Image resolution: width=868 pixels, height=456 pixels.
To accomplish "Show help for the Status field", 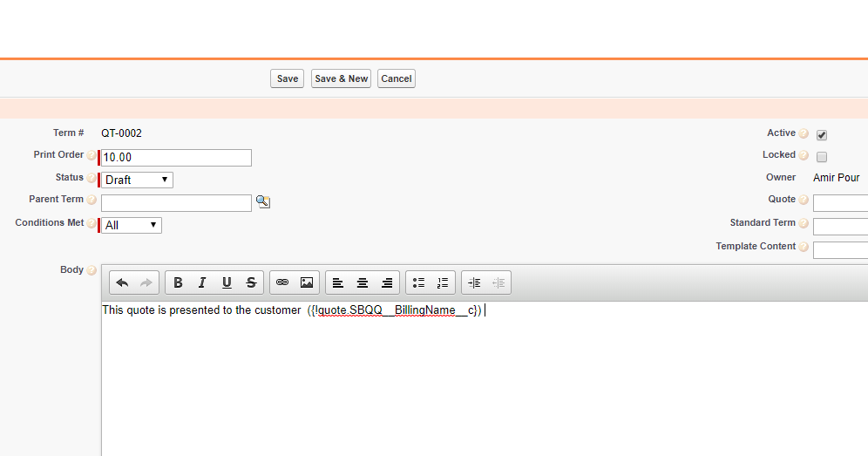I will click(x=92, y=179).
